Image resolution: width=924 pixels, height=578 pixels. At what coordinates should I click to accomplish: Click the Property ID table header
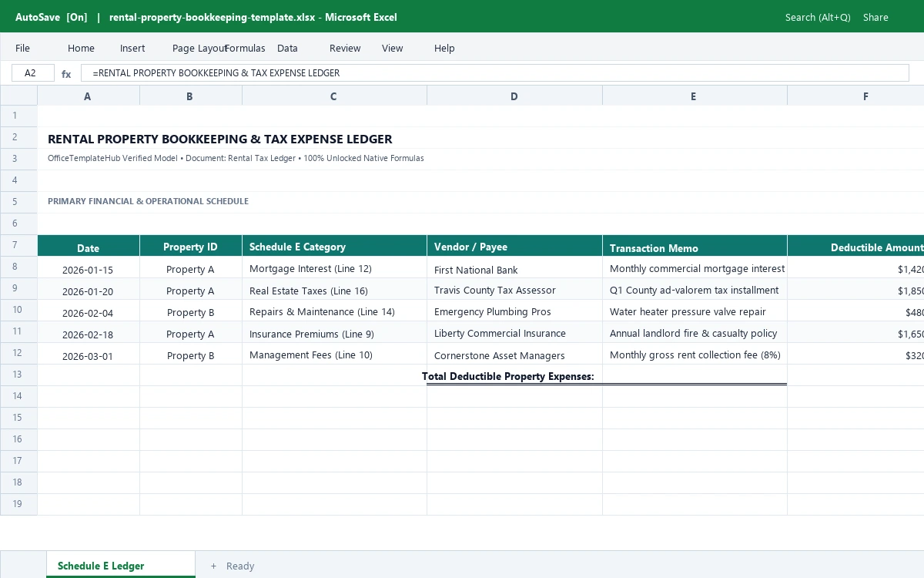(190, 246)
